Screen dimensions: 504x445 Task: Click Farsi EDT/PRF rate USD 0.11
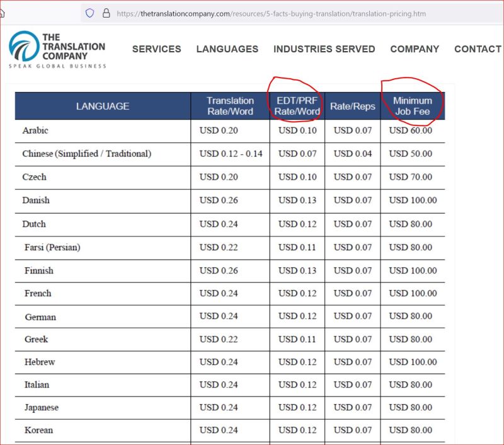(297, 247)
